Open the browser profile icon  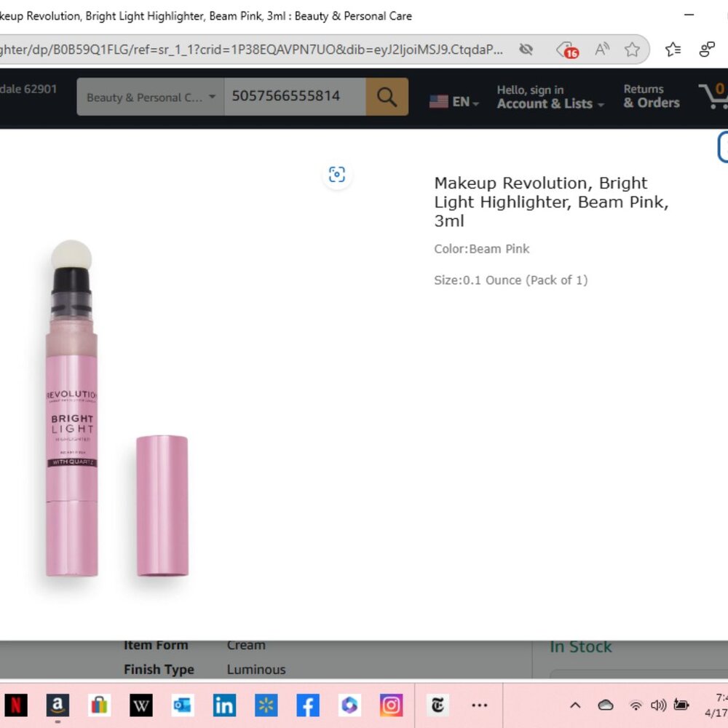pos(707,50)
